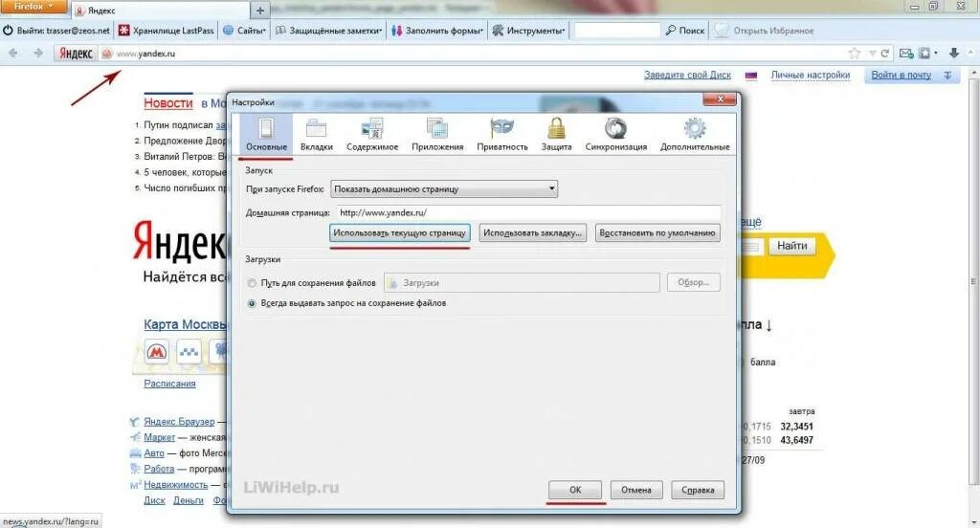This screenshot has width=980, height=528.
Task: Click the Найти search button
Action: (791, 246)
